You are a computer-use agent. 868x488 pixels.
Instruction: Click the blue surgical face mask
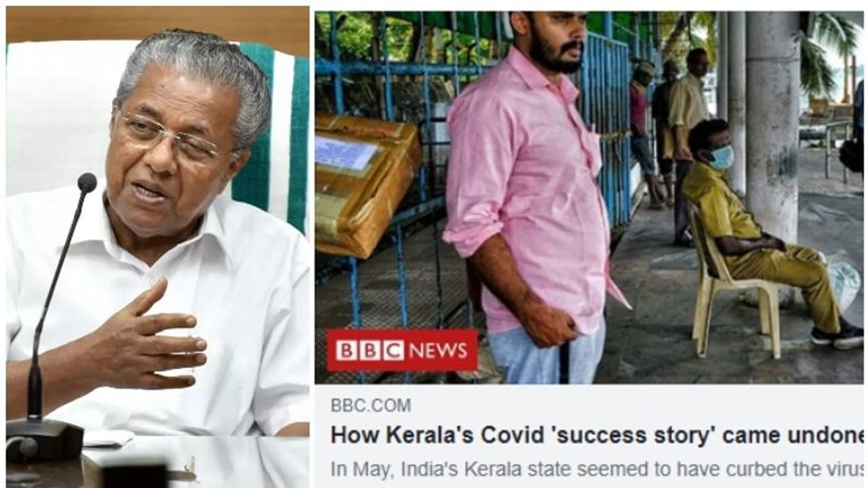click(x=722, y=157)
